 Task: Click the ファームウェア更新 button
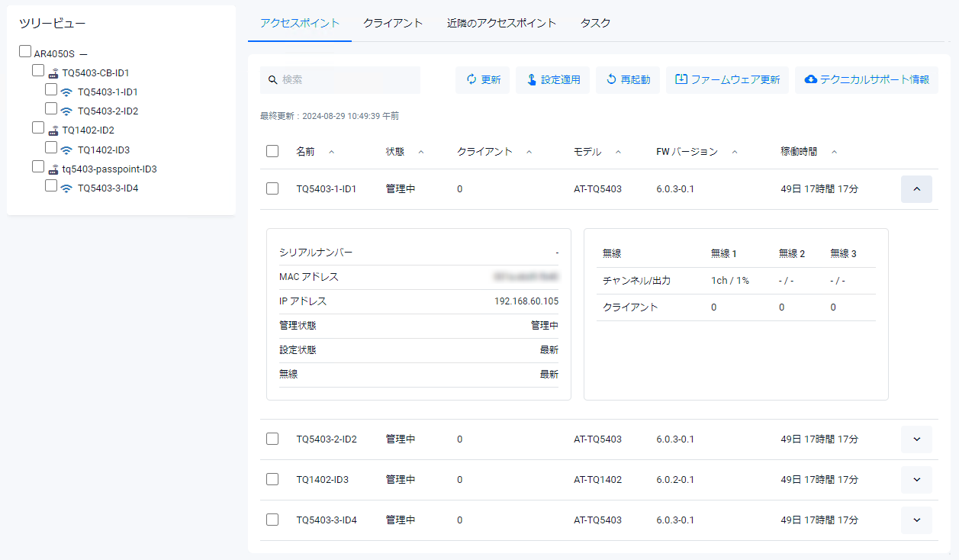(727, 80)
